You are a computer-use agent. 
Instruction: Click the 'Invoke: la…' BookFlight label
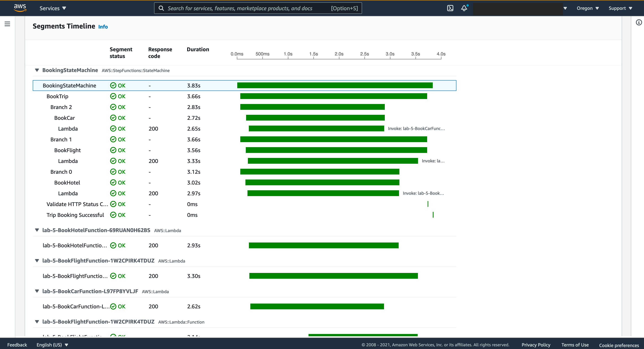tap(433, 161)
